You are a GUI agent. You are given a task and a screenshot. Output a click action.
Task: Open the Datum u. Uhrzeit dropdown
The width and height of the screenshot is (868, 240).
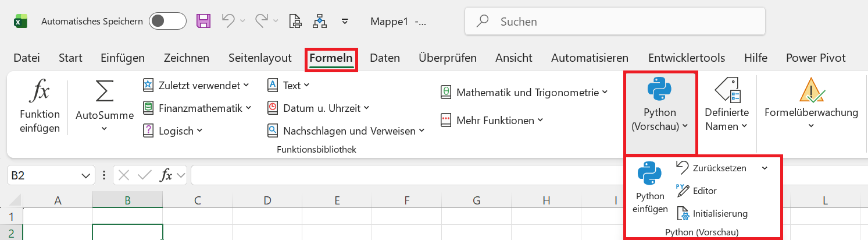tap(319, 108)
